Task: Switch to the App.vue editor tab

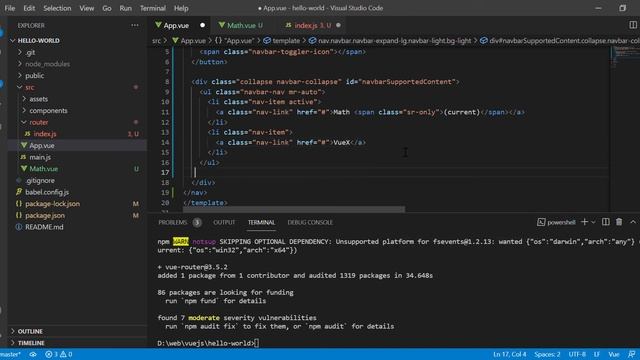Action: pyautogui.click(x=180, y=25)
